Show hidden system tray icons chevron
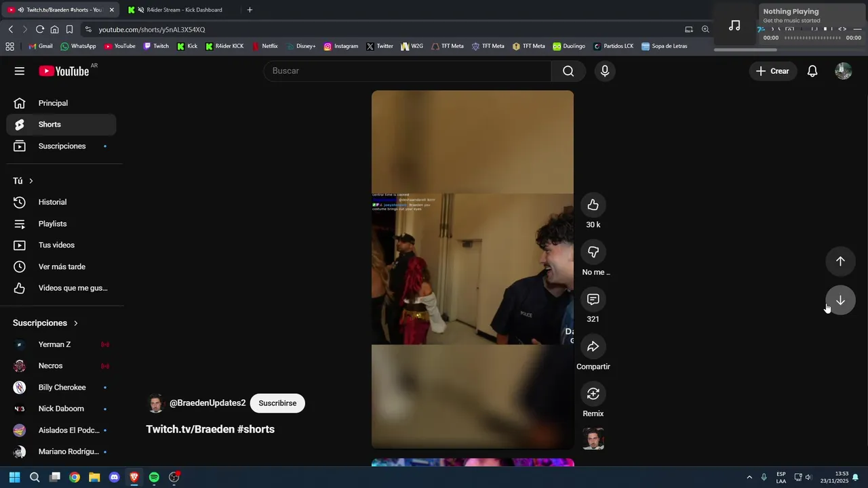This screenshot has height=488, width=868. (x=749, y=477)
